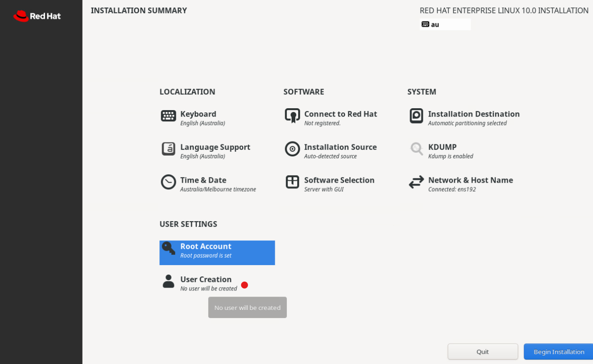Click the 'No user will be created' status under User Creation

click(x=209, y=289)
